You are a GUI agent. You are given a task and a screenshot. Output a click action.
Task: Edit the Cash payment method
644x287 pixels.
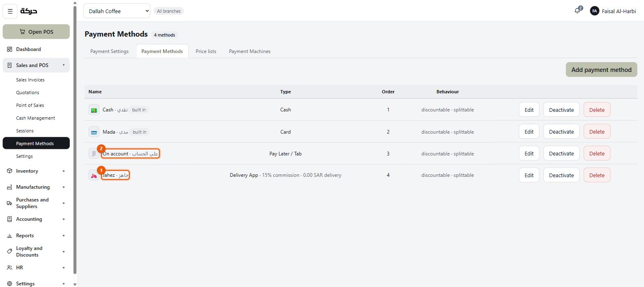click(529, 110)
